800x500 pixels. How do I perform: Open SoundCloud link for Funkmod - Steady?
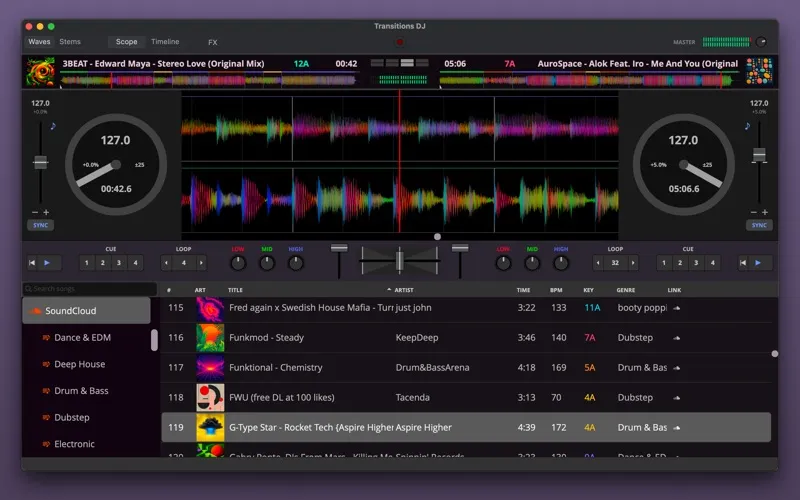677,338
